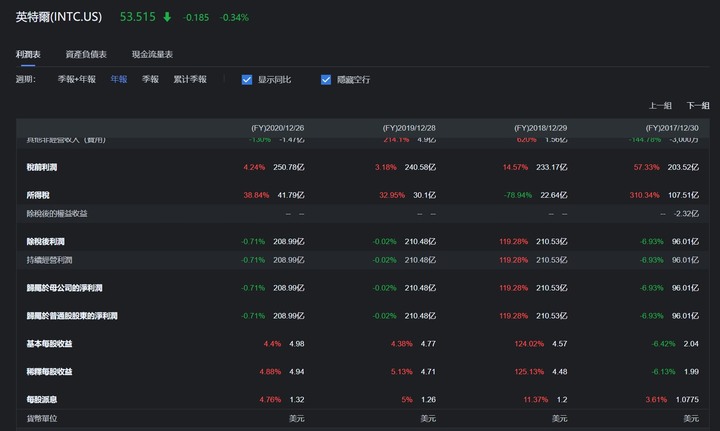
Task: Select the 累計季報 period option
Action: point(190,79)
